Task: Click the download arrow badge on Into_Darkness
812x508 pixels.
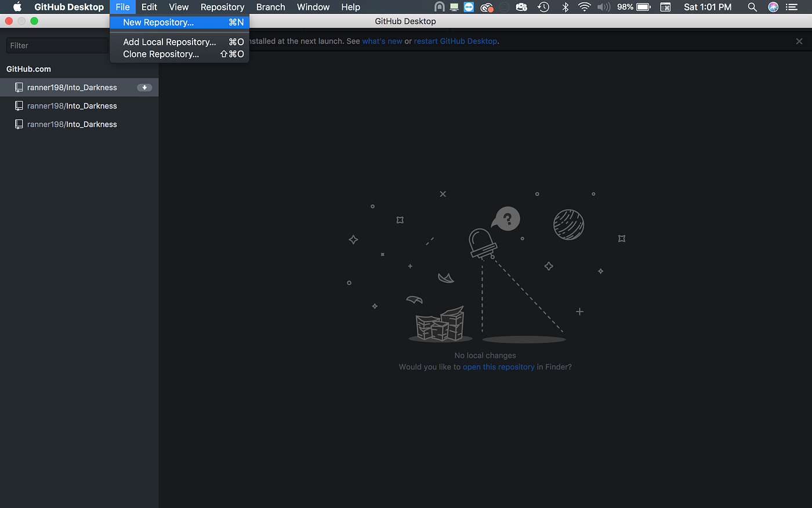Action: click(144, 88)
